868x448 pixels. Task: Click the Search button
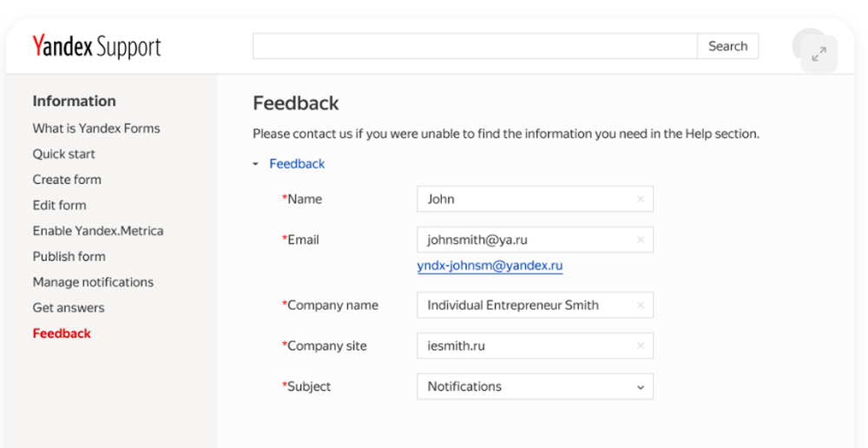point(728,46)
